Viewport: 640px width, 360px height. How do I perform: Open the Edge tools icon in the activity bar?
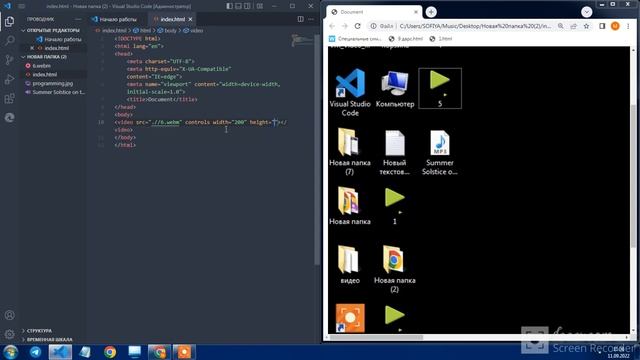coord(9,118)
